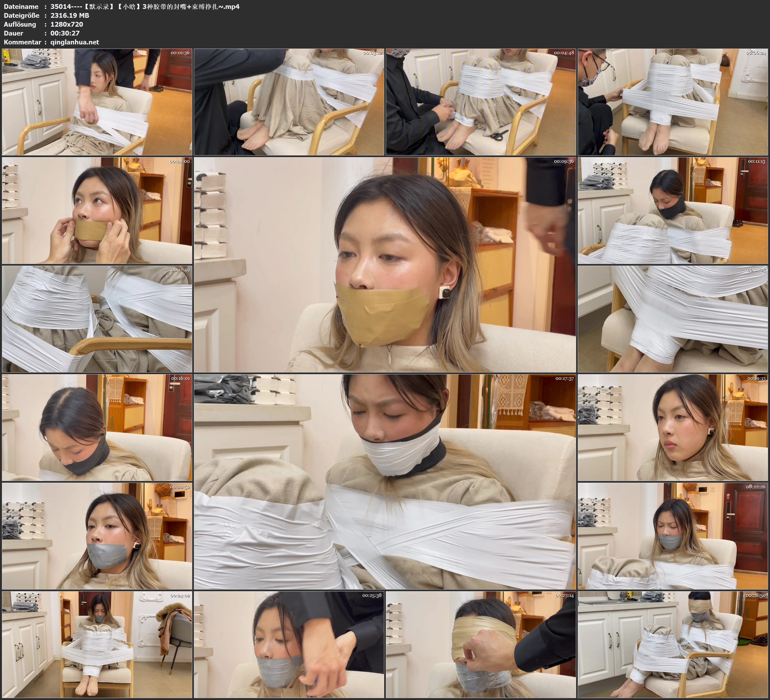Click the large frame at 00:09:36

pos(385,264)
